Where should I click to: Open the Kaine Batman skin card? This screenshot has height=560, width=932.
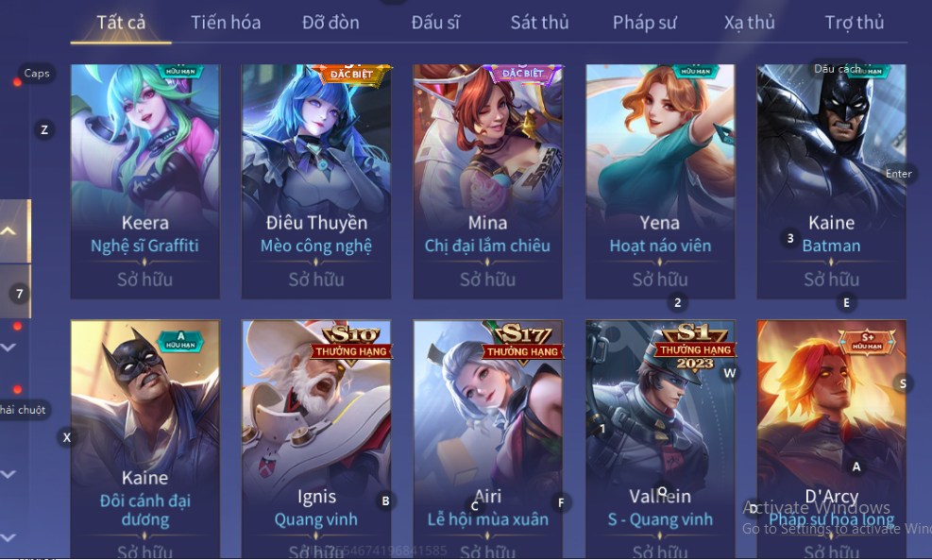[832, 181]
